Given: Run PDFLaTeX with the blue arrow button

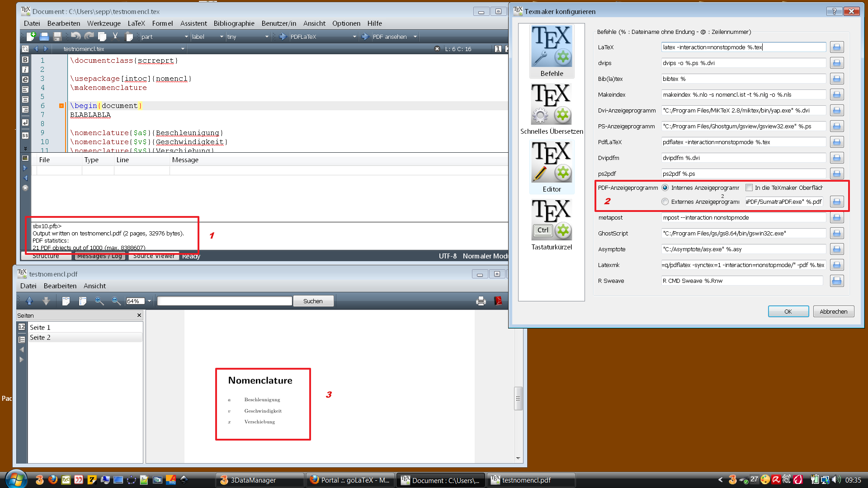Looking at the screenshot, I should point(283,37).
